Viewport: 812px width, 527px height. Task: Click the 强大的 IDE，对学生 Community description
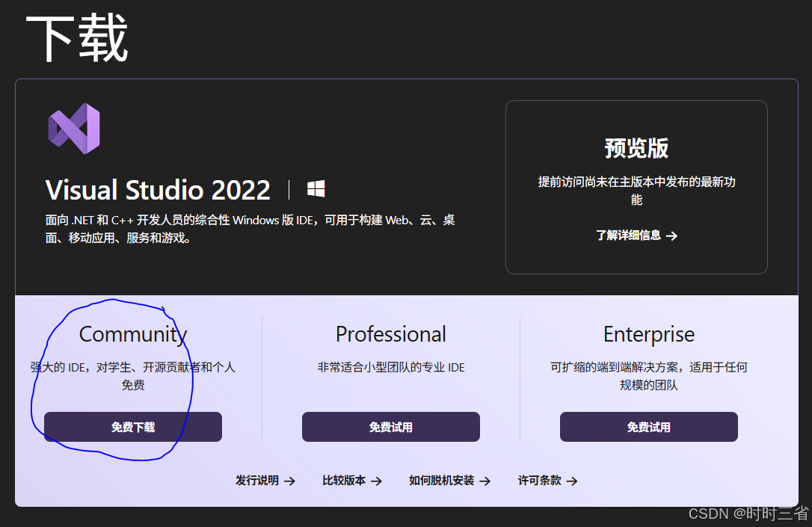tap(133, 376)
